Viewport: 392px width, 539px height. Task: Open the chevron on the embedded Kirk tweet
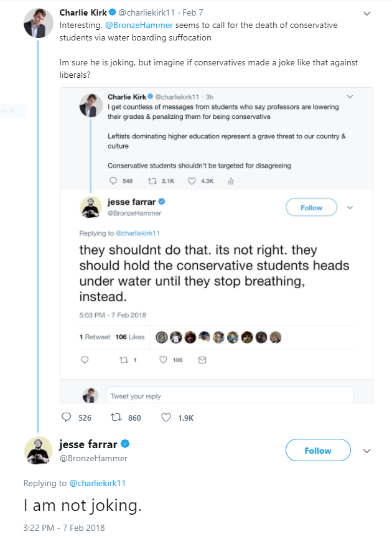point(350,96)
